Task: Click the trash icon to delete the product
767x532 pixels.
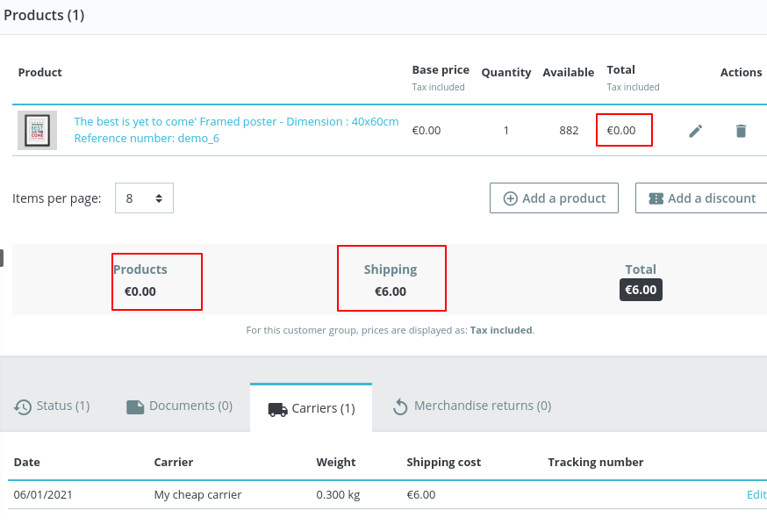Action: [x=741, y=130]
